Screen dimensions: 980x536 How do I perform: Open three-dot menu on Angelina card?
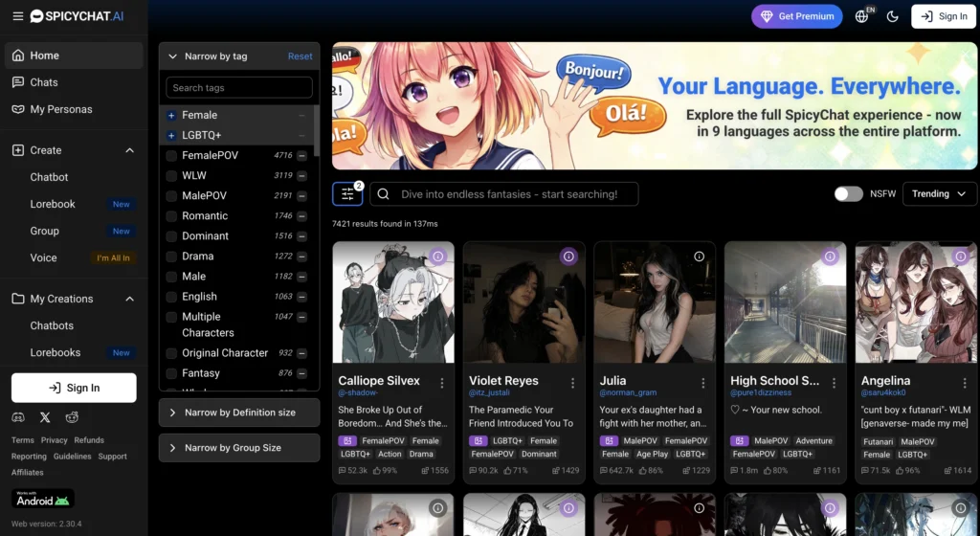pos(965,383)
